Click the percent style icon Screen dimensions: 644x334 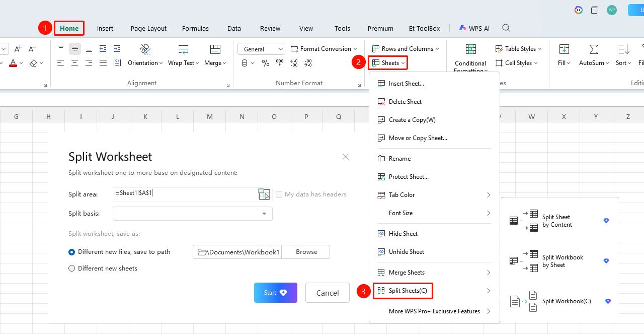pyautogui.click(x=266, y=63)
